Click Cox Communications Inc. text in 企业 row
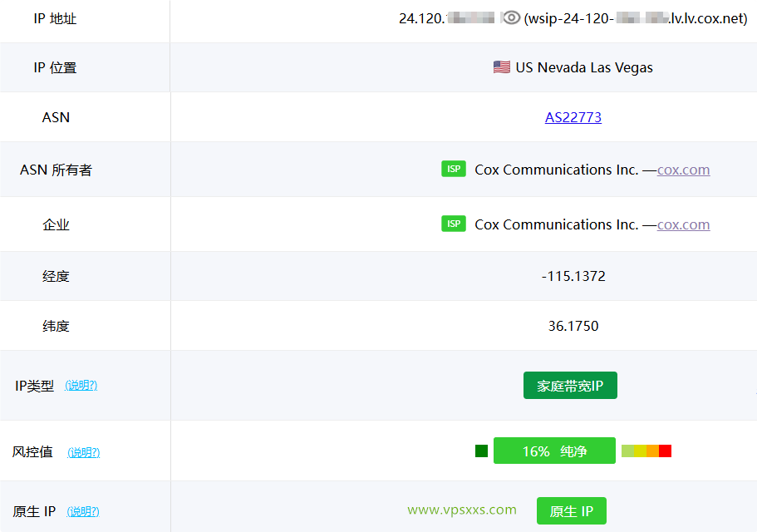The image size is (757, 532). [557, 224]
